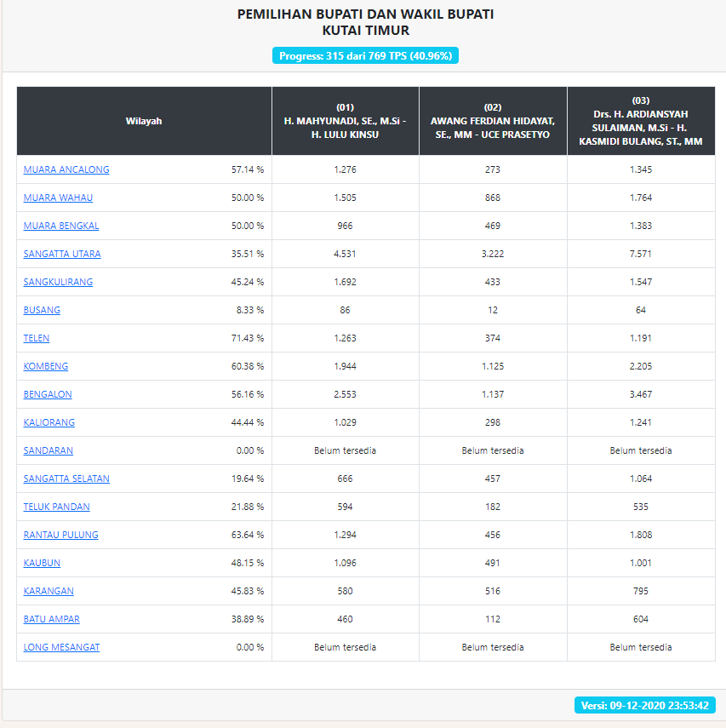Click the Versi timestamp badge
726x728 pixels.
[644, 705]
